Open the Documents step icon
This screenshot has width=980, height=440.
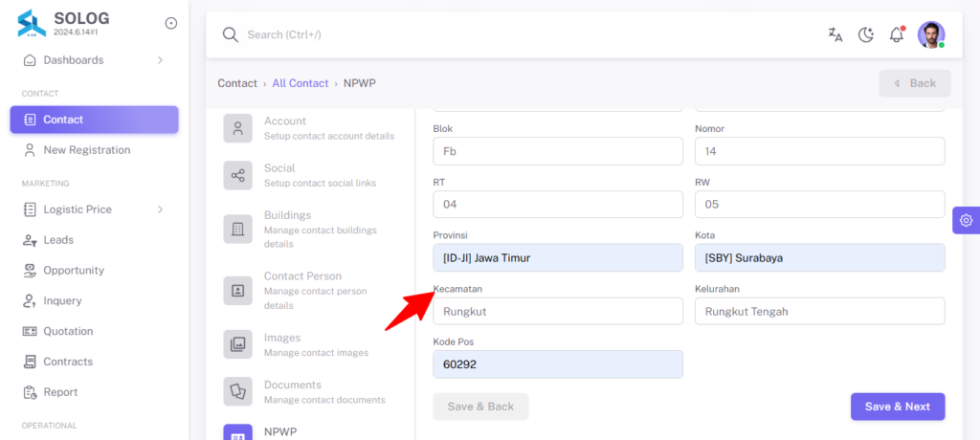(x=238, y=391)
